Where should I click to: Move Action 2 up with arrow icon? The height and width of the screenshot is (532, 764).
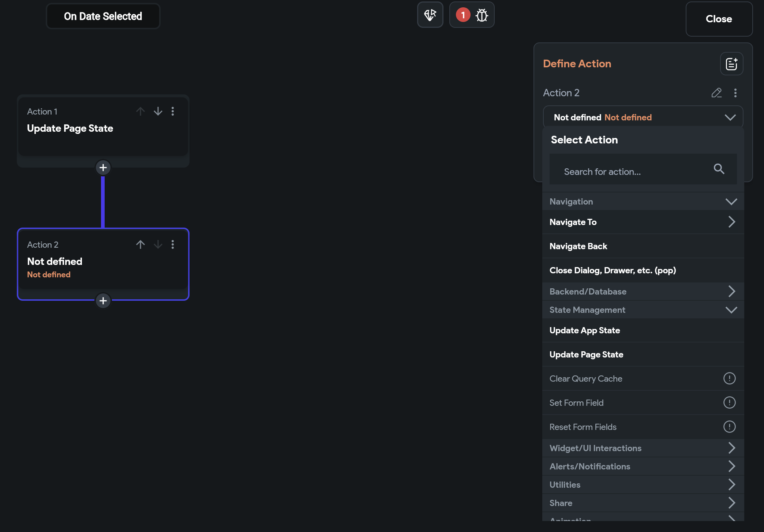(141, 244)
